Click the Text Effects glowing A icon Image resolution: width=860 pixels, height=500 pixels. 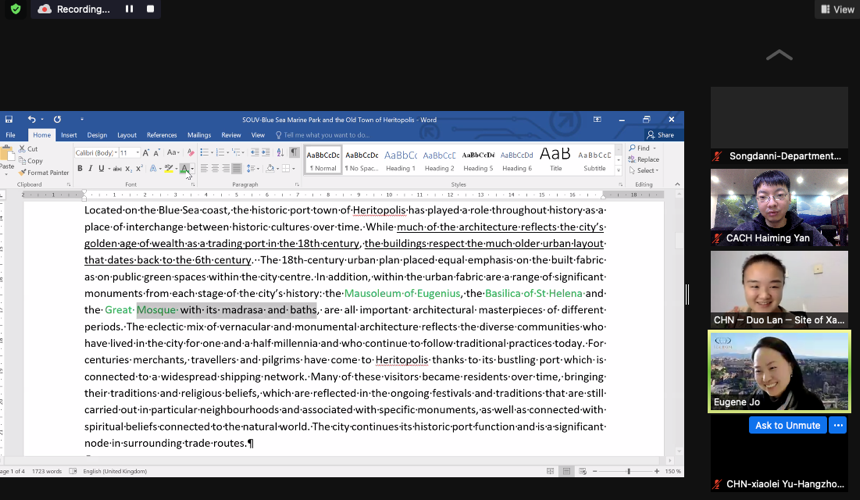point(153,168)
